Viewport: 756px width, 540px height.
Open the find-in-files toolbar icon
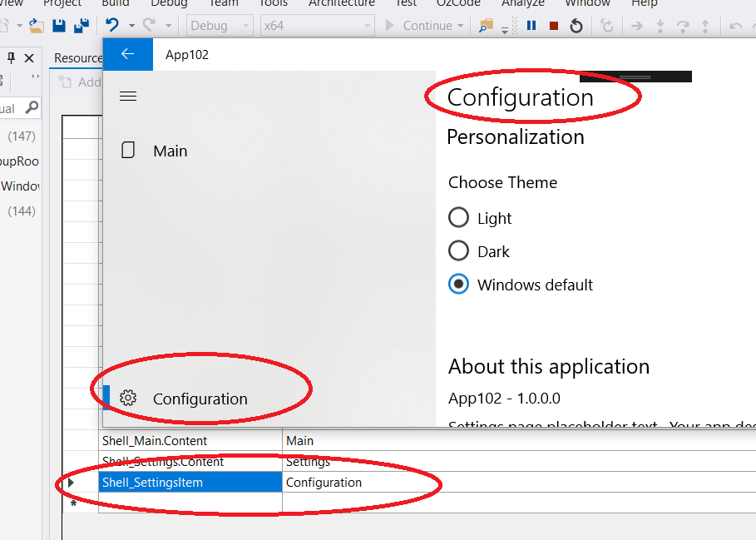[486, 26]
